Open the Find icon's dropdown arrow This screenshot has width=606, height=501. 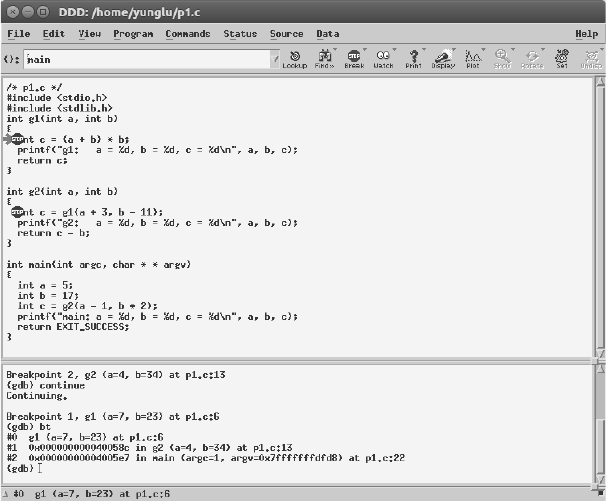[335, 49]
